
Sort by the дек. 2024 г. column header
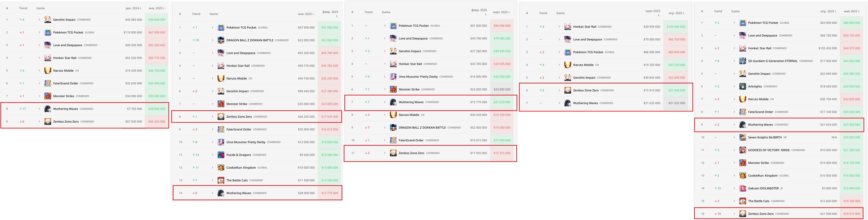click(x=133, y=8)
